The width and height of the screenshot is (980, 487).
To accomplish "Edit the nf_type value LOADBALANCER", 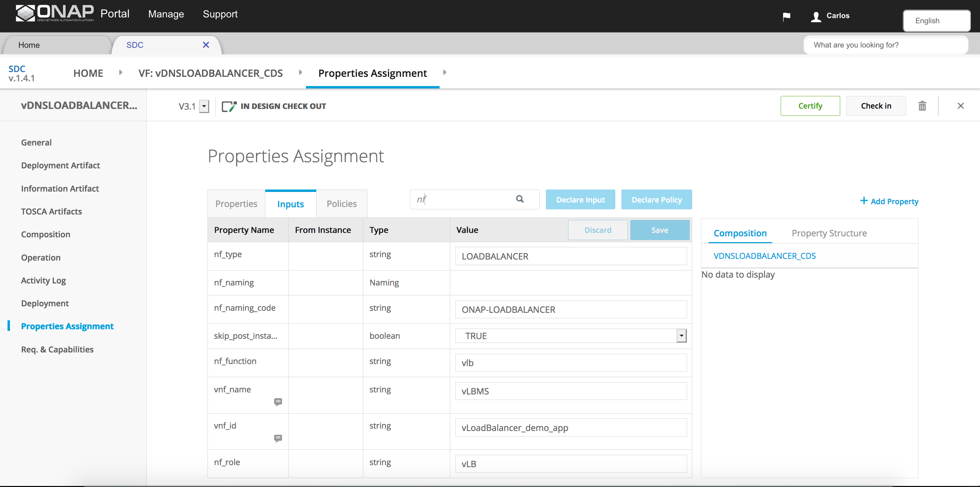I will point(570,256).
